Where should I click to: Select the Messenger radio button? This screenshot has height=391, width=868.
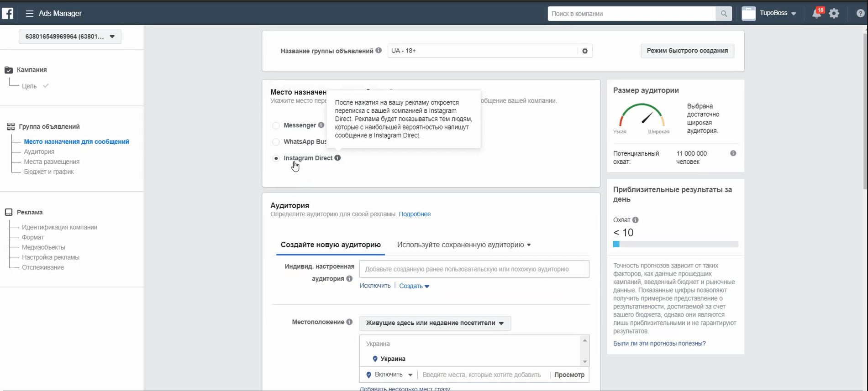pyautogui.click(x=276, y=125)
